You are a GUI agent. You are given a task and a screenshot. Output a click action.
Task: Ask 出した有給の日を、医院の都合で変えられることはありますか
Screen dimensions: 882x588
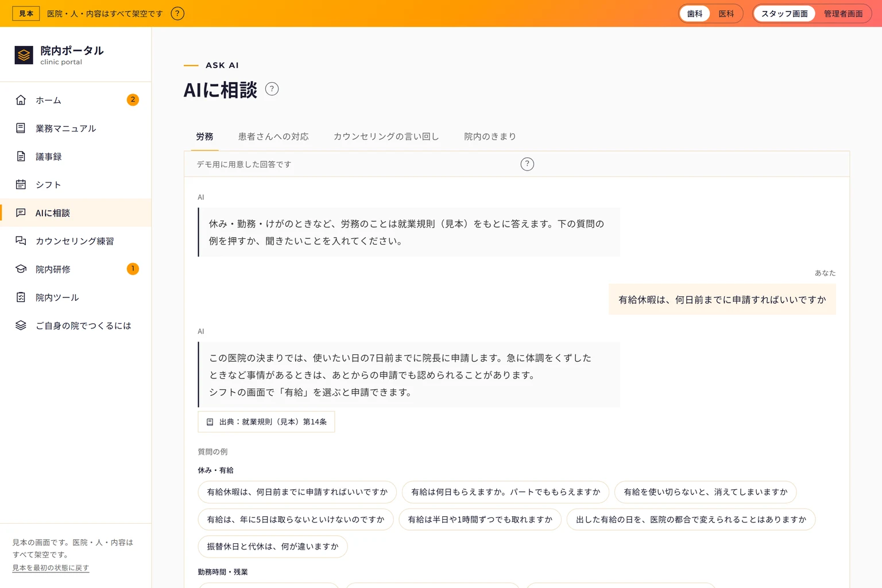tap(691, 520)
